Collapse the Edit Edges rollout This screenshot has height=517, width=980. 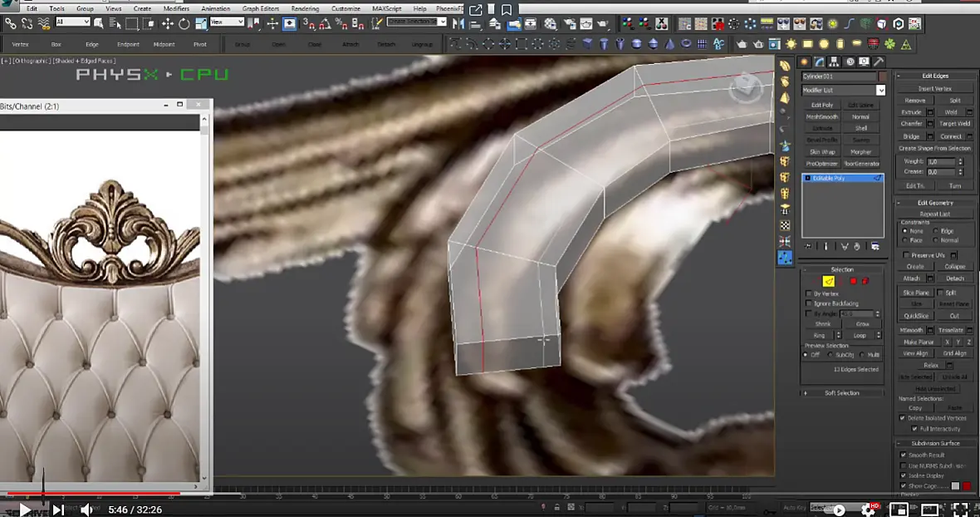(935, 76)
